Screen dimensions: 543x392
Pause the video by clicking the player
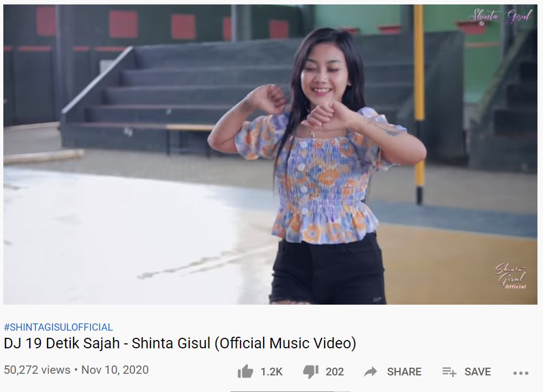(270, 154)
